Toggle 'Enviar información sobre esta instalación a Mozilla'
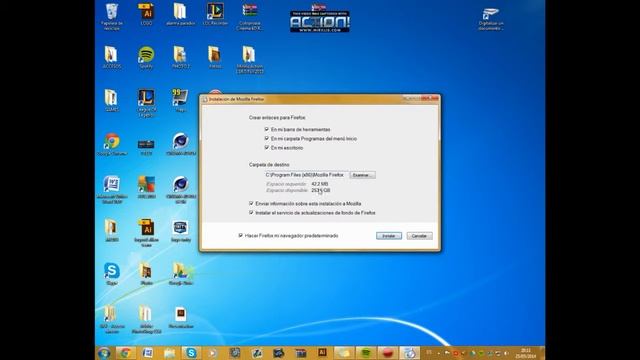This screenshot has height=360, width=640. click(251, 203)
